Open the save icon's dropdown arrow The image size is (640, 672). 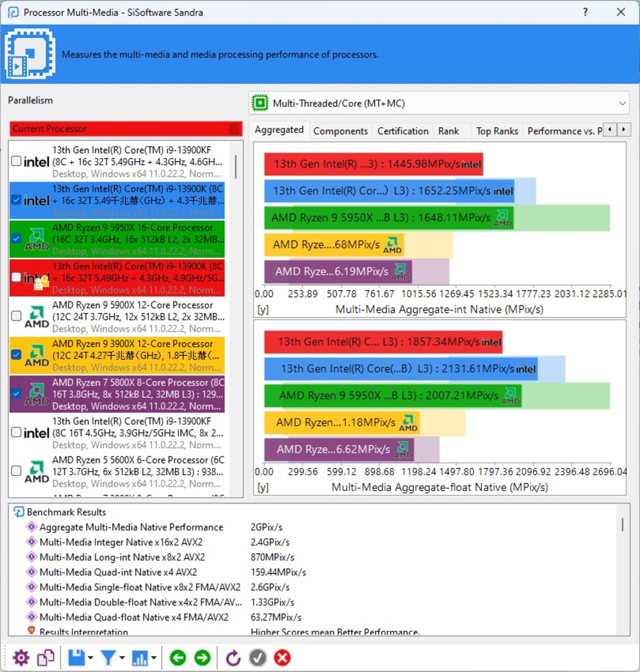[90, 658]
